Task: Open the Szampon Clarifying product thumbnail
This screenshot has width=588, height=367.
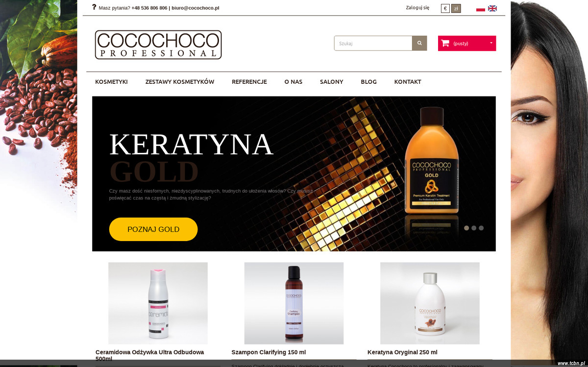Action: (294, 303)
